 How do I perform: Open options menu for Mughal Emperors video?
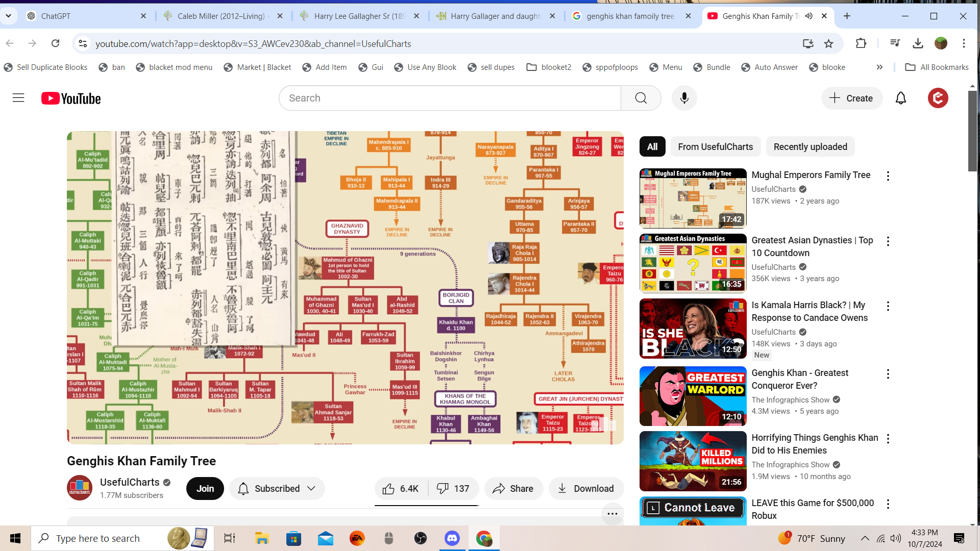point(888,176)
